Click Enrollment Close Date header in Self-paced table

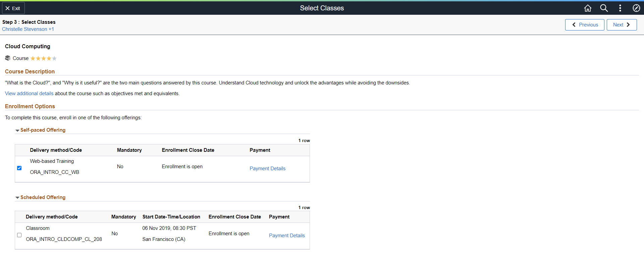188,150
